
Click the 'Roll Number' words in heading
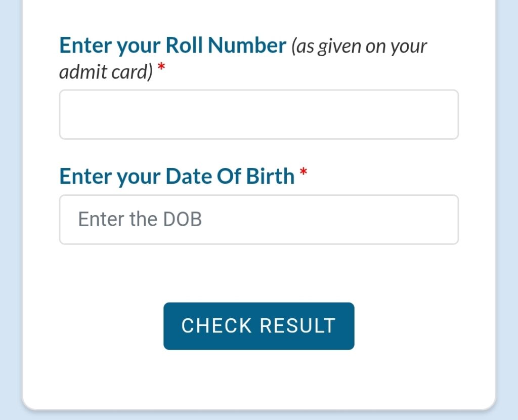tap(226, 45)
